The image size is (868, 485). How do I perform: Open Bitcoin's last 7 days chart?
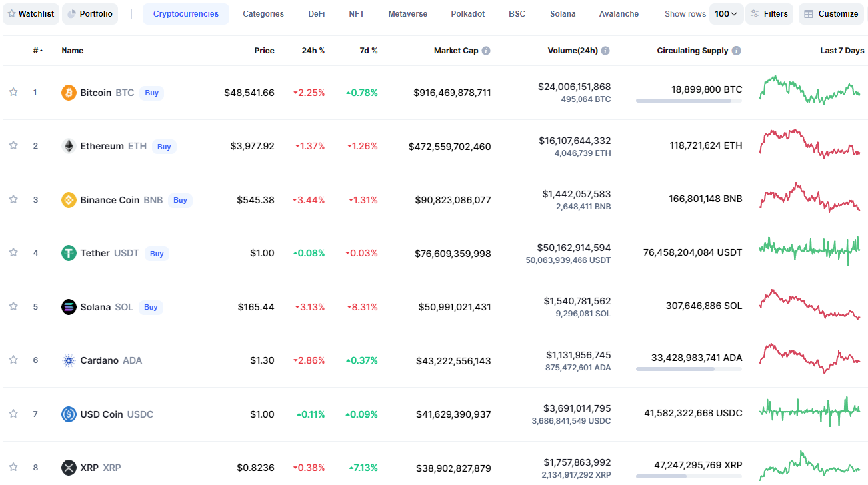point(809,90)
